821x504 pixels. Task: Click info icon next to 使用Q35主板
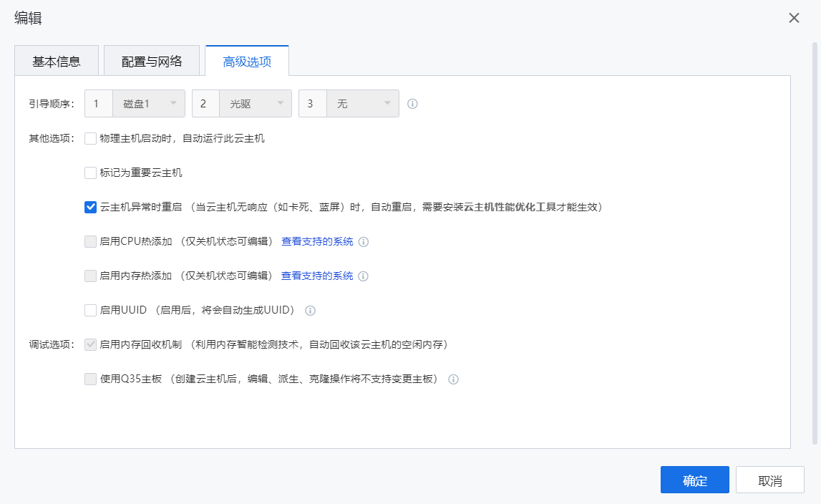(453, 379)
